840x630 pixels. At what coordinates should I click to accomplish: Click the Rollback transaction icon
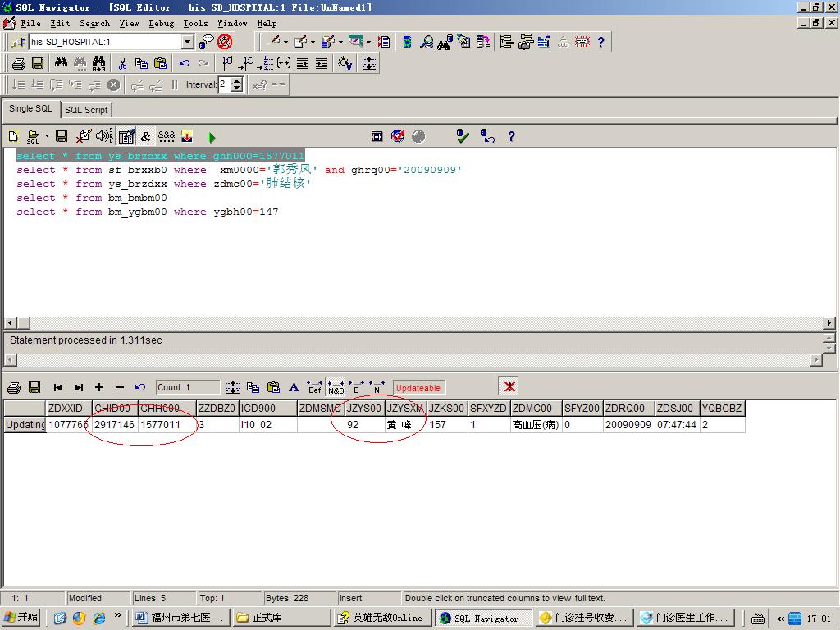pos(488,136)
